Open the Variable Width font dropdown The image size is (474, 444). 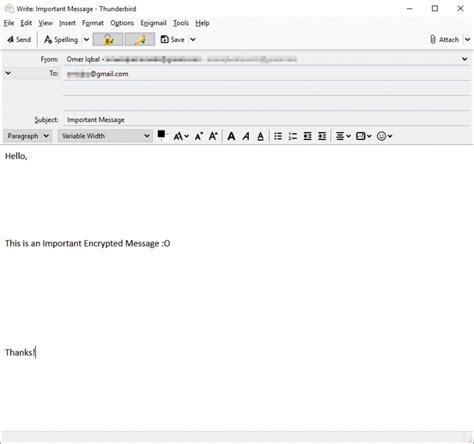point(105,136)
